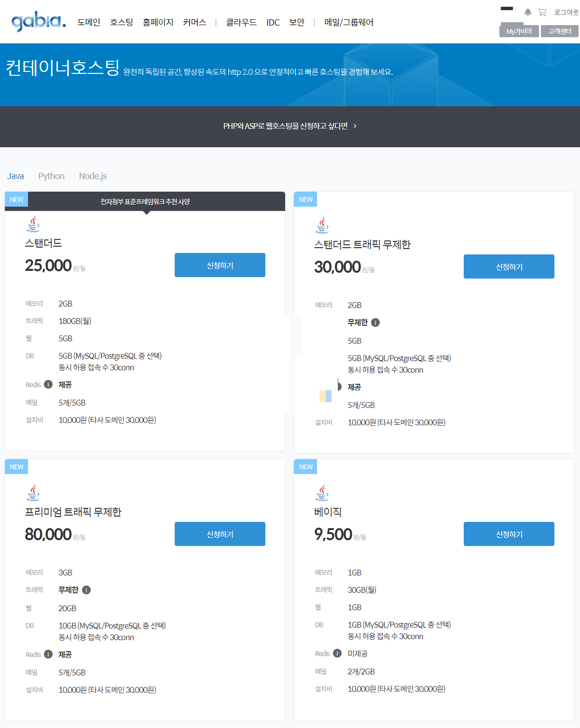
Task: Click 신청하기 for 프리미엄 트래픽 무제한 plan
Action: point(220,534)
